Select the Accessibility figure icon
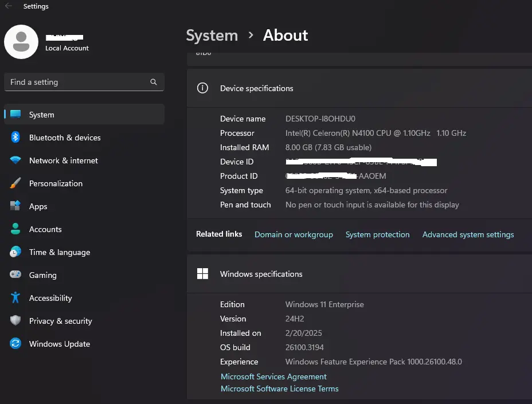 tap(15, 297)
